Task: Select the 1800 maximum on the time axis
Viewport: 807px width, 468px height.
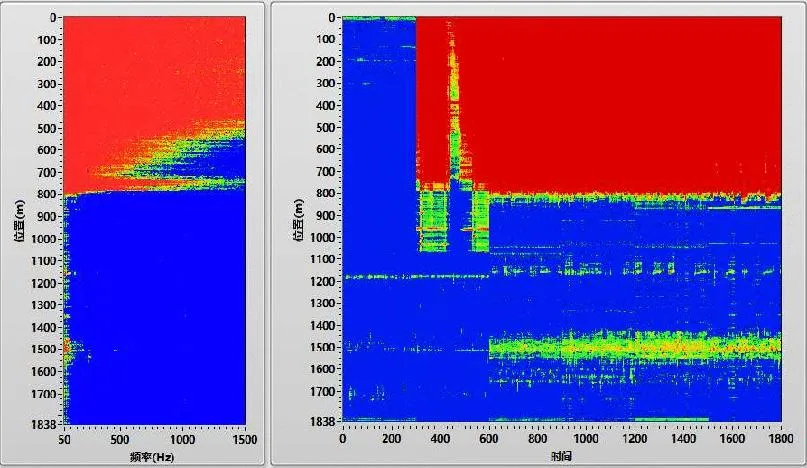Action: pyautogui.click(x=781, y=439)
